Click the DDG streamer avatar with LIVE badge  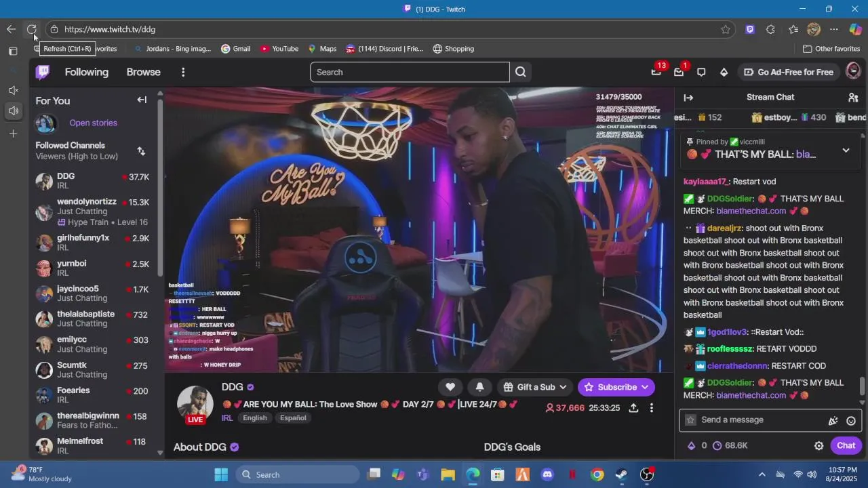click(195, 404)
